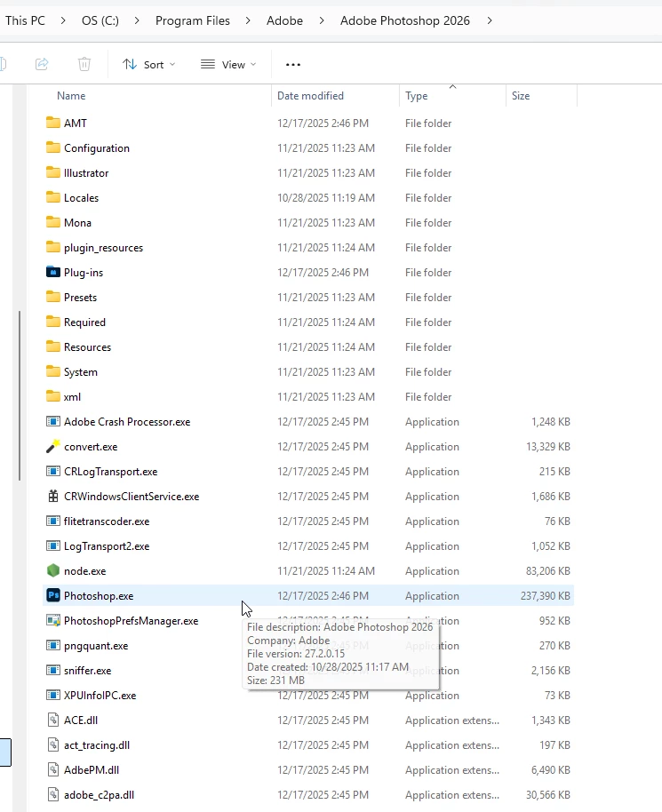Open the View dropdown menu

click(228, 64)
